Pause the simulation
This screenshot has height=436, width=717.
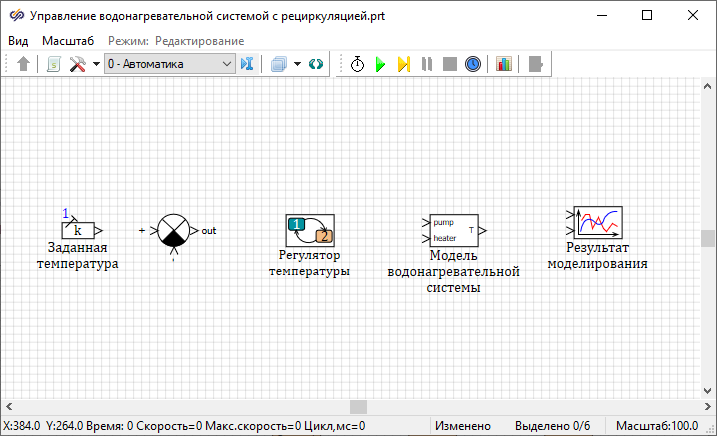427,64
